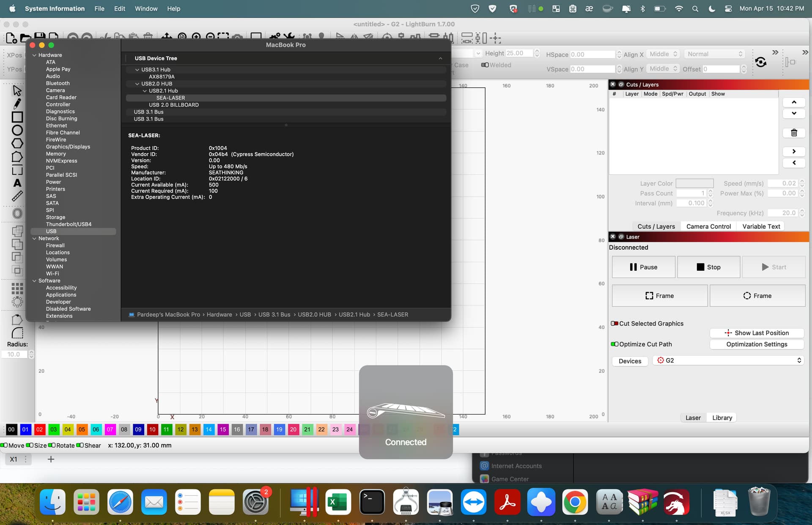Viewport: 812px width, 525px height.
Task: Choose the Ellipse drawing tool
Action: tap(17, 130)
